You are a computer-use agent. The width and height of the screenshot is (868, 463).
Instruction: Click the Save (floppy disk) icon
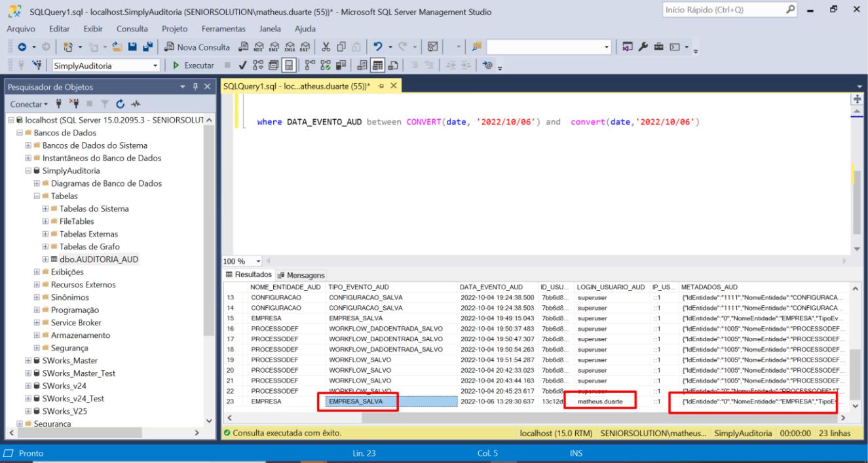click(x=132, y=46)
